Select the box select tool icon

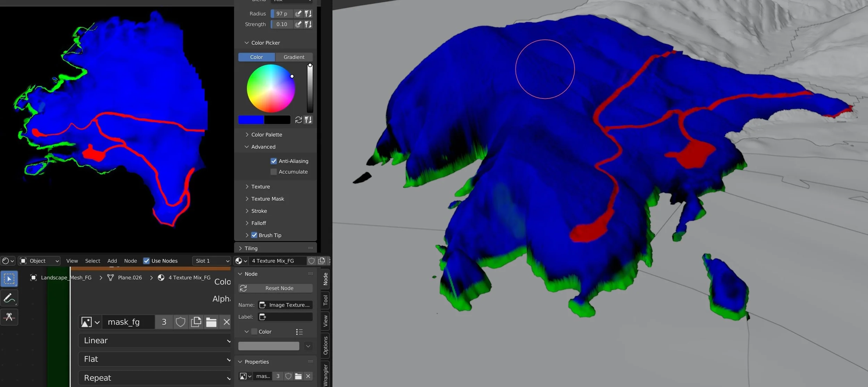[x=9, y=279]
